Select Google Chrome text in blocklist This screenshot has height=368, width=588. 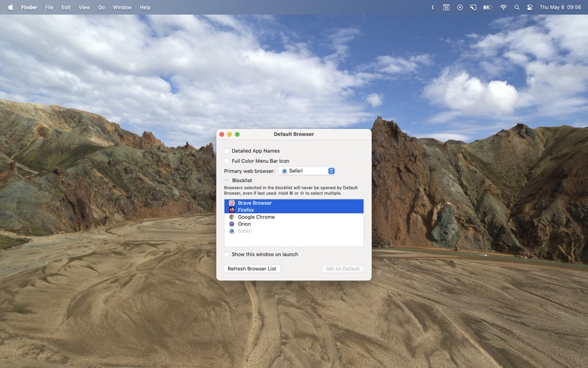256,217
